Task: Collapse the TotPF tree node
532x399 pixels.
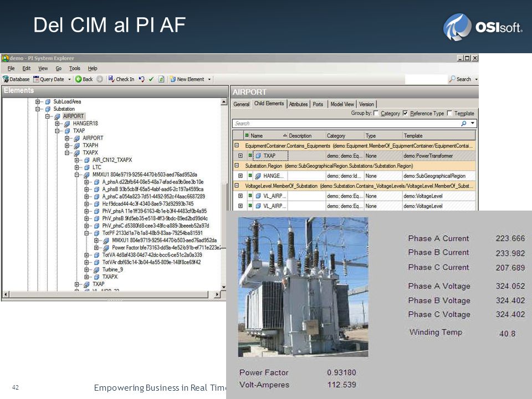Action: (x=87, y=233)
